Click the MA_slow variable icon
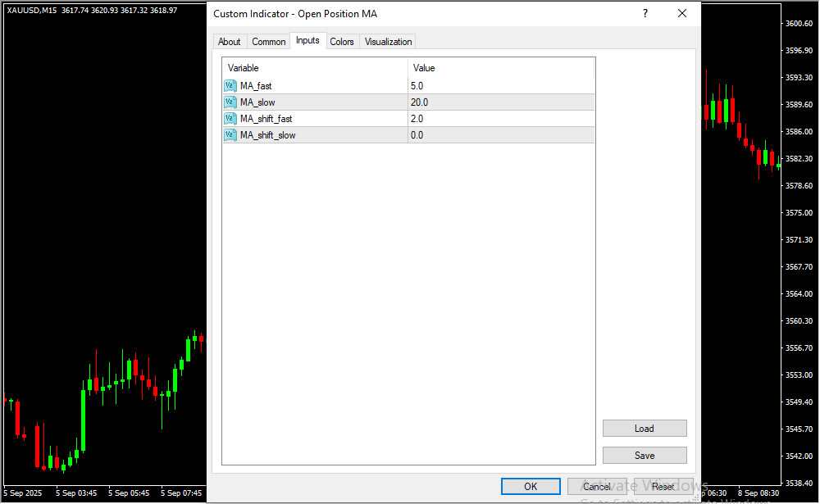820x504 pixels. pos(230,102)
